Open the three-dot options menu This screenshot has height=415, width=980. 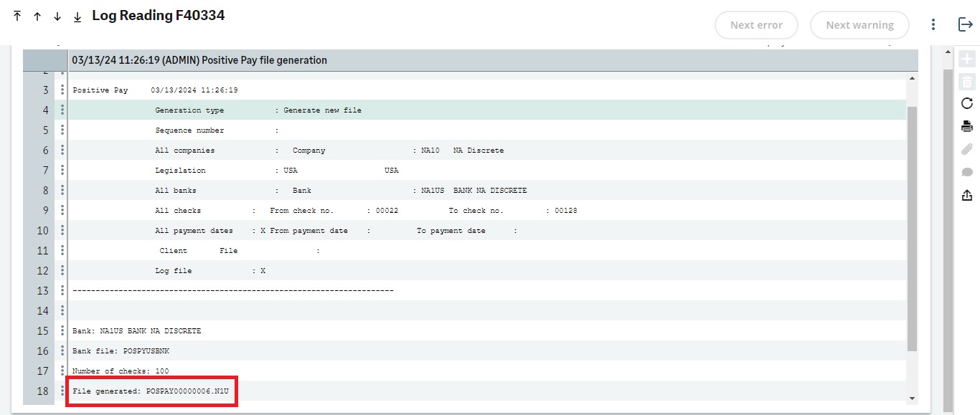tap(933, 24)
